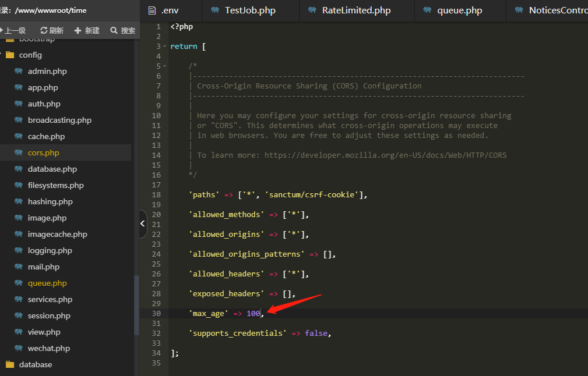This screenshot has width=588, height=376.
Task: Click the elephant icon beside admin.php
Action: point(19,72)
